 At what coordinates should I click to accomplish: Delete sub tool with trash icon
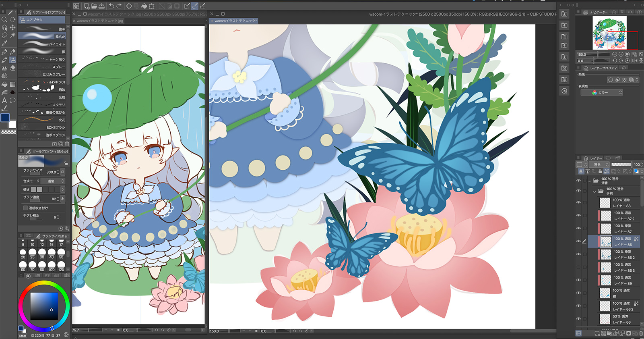(x=67, y=144)
